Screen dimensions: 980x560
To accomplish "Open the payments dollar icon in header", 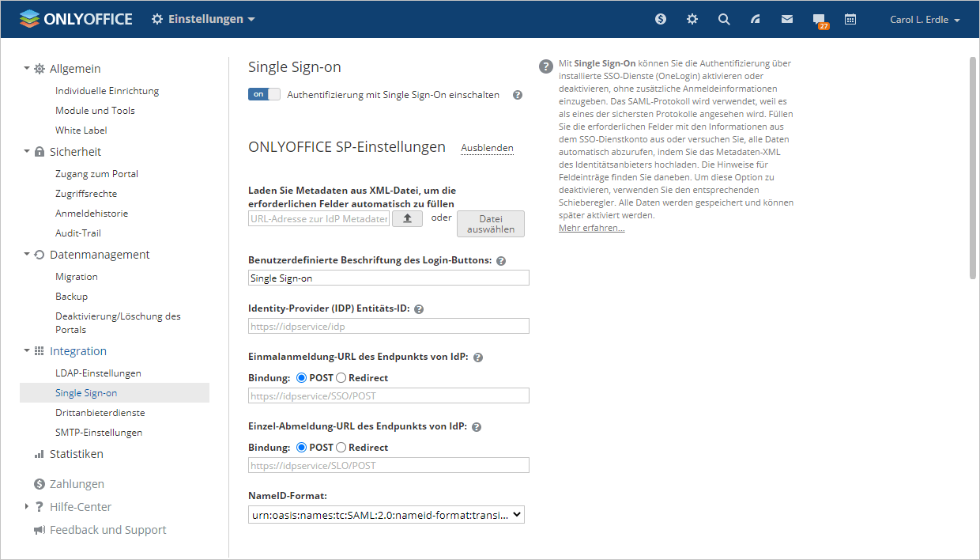I will [x=661, y=19].
